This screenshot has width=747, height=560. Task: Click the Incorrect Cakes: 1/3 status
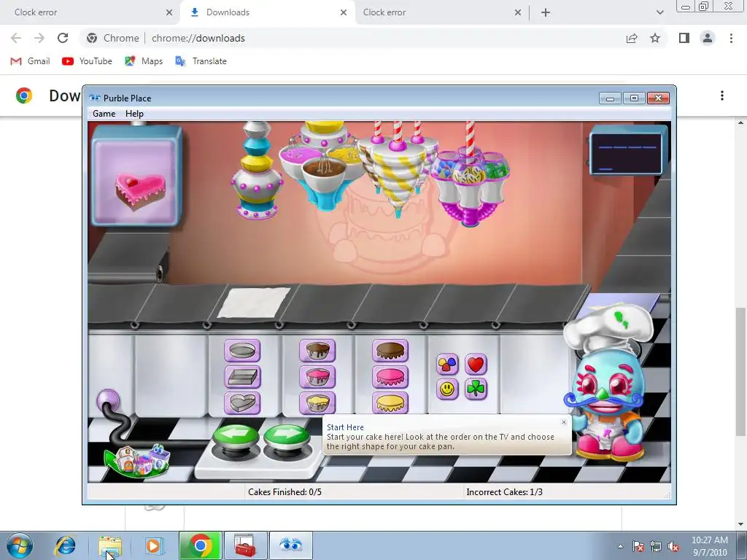(x=504, y=492)
